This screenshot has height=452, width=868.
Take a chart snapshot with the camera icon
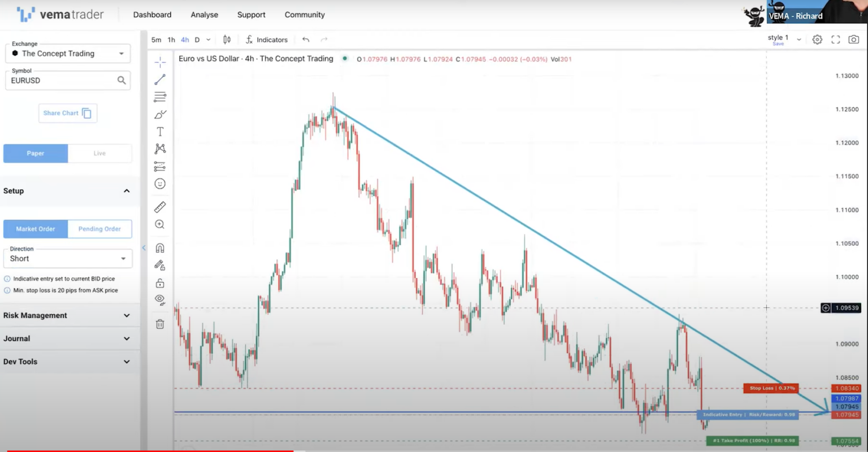(854, 40)
